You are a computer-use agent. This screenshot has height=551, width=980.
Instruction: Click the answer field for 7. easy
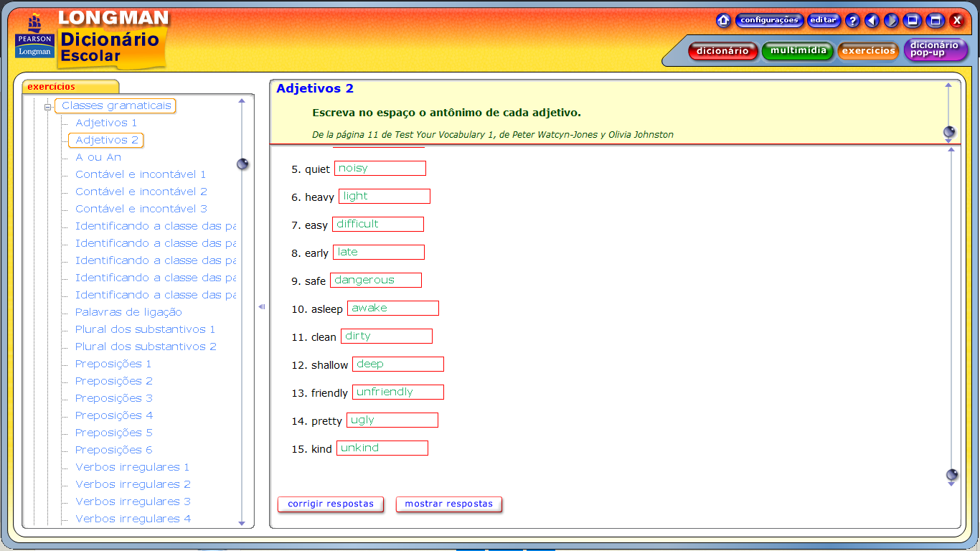tap(378, 225)
